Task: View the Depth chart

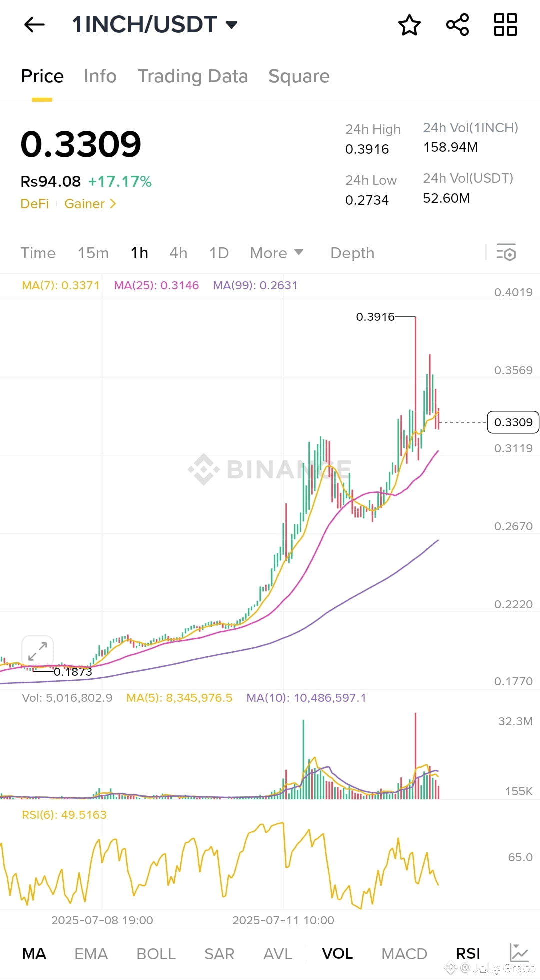Action: pos(352,253)
